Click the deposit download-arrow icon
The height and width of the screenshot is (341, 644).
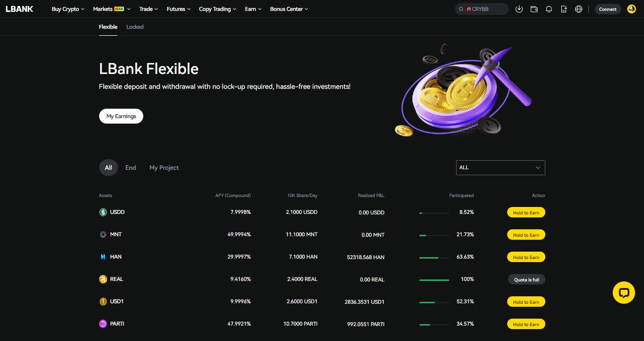519,9
